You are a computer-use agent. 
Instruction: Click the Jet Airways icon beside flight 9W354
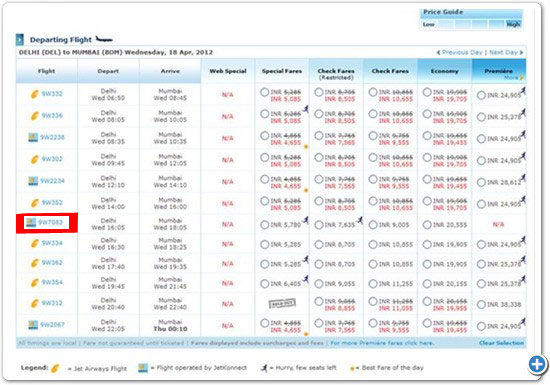34,282
